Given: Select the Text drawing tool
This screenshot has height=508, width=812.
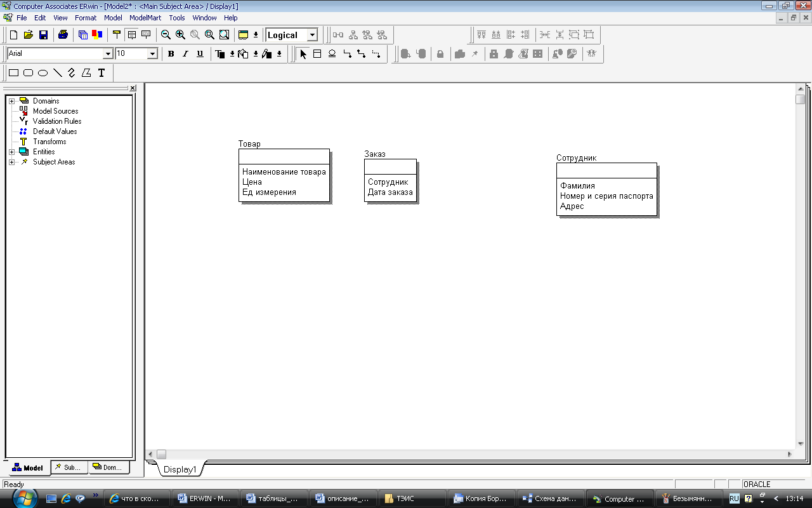Looking at the screenshot, I should (101, 73).
